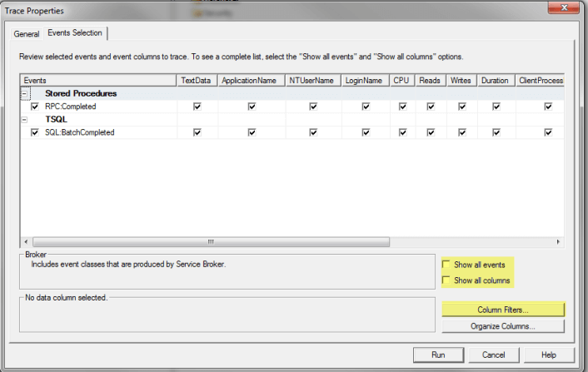Image resolution: width=588 pixels, height=372 pixels.
Task: Toggle Duration for SQL:BatchCompleted
Action: click(x=496, y=132)
